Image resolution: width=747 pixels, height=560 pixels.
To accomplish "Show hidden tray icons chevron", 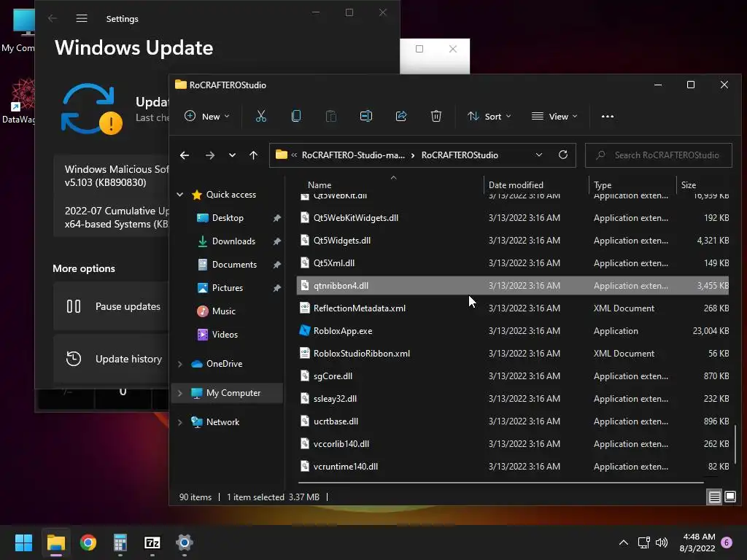I will 623,542.
